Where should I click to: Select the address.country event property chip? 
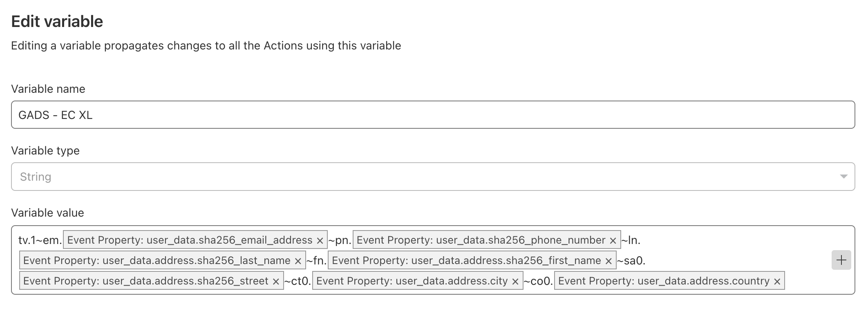click(664, 281)
